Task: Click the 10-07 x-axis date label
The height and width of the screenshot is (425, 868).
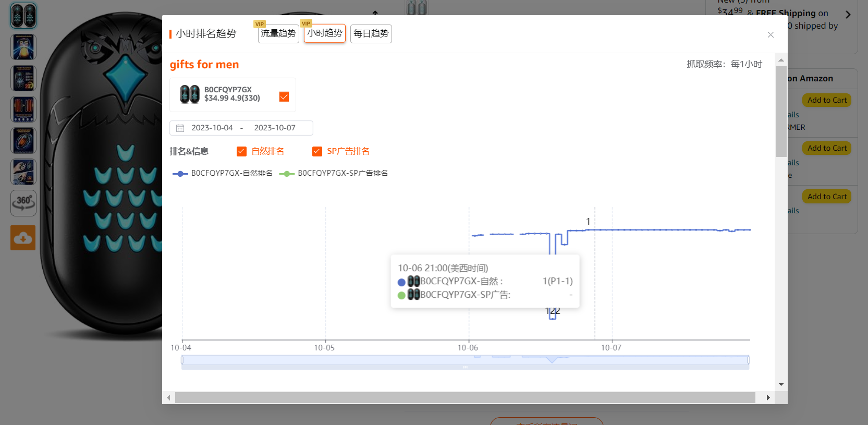Action: click(x=611, y=348)
